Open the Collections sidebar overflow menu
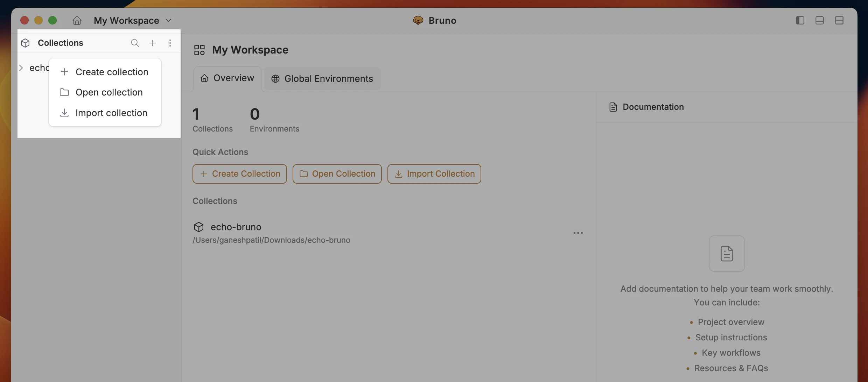This screenshot has width=868, height=382. pyautogui.click(x=170, y=43)
